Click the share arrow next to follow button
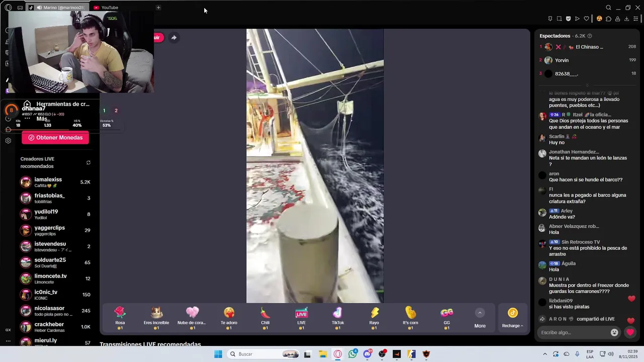Image resolution: width=644 pixels, height=362 pixels. click(174, 37)
